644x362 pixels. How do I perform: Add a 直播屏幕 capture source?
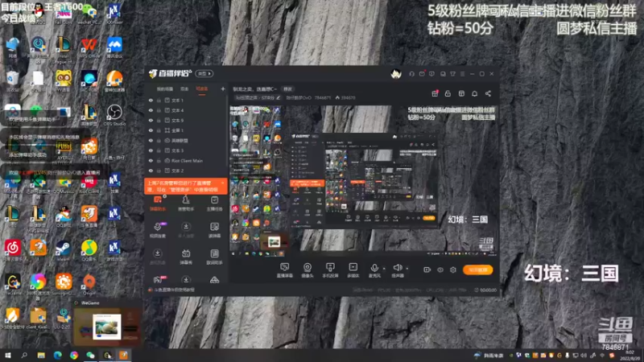coord(285,270)
